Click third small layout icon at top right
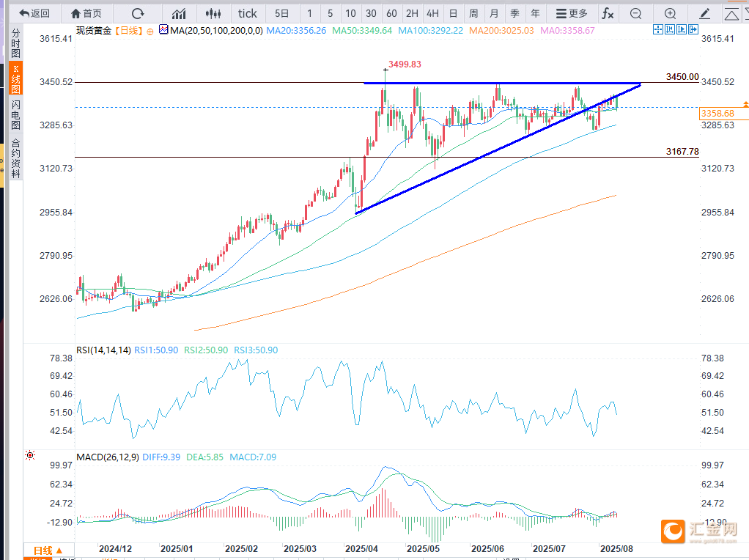This screenshot has height=560, width=749. coord(681,29)
